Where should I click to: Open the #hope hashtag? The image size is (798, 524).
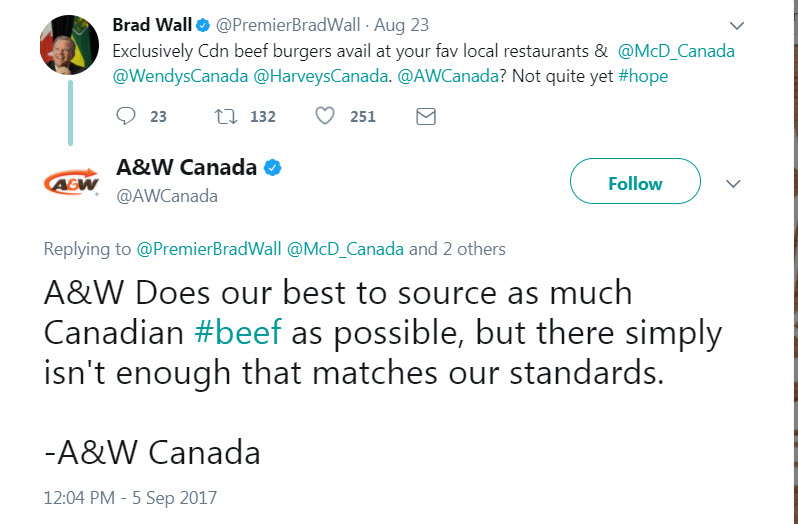643,75
